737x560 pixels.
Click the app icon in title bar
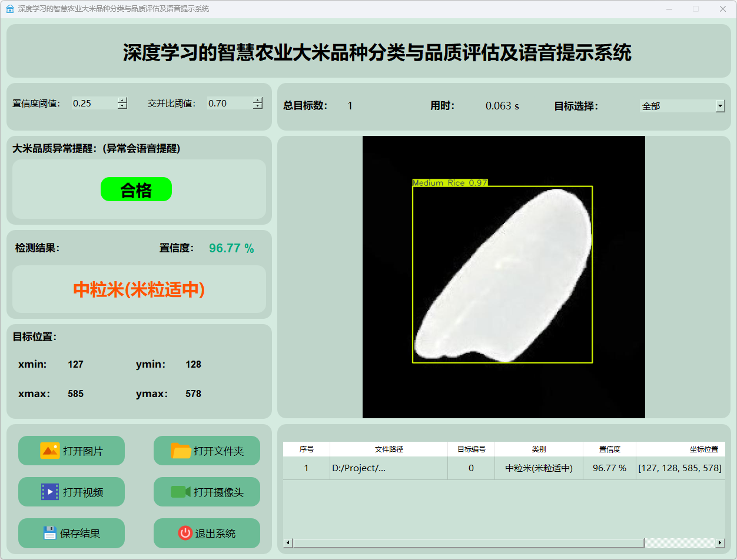pyautogui.click(x=9, y=9)
